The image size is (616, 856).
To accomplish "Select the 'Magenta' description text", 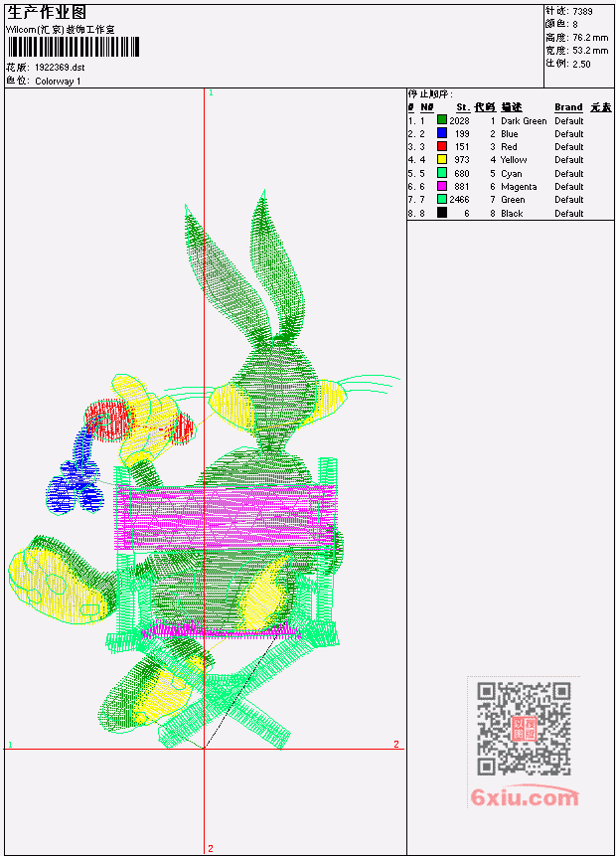I will [x=519, y=187].
